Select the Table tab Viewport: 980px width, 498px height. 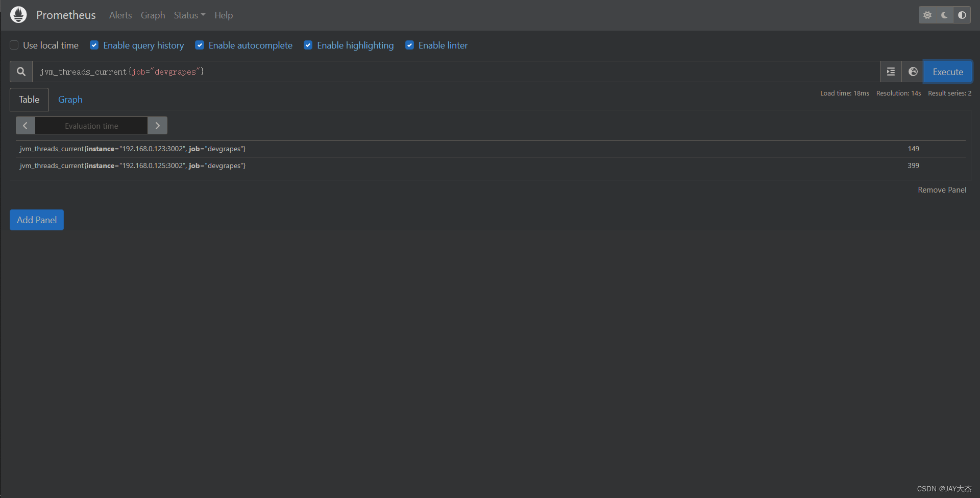(x=29, y=100)
